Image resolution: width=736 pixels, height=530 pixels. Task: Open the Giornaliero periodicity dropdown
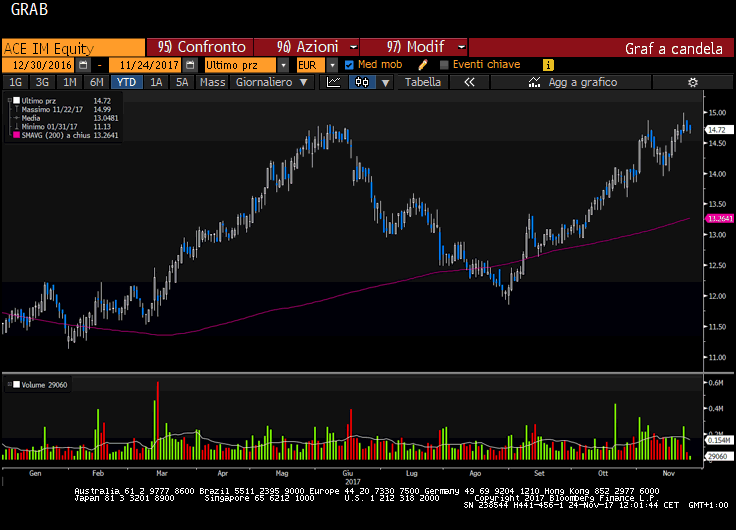pos(268,82)
